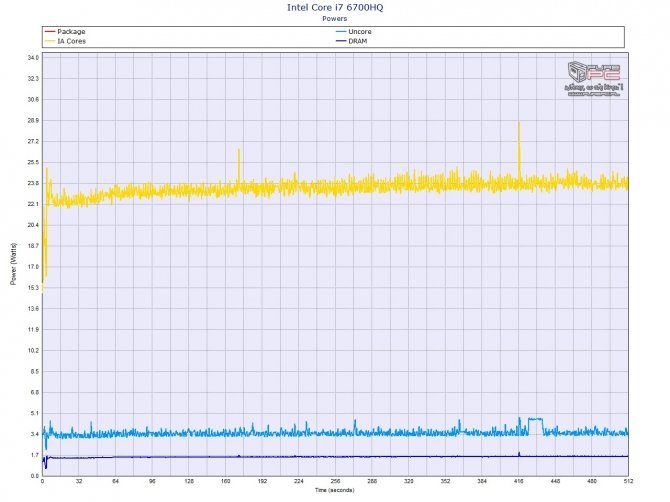Viewport: 670px width, 502px height.
Task: Click the '0.0' y-axis label
Action: click(x=35, y=476)
